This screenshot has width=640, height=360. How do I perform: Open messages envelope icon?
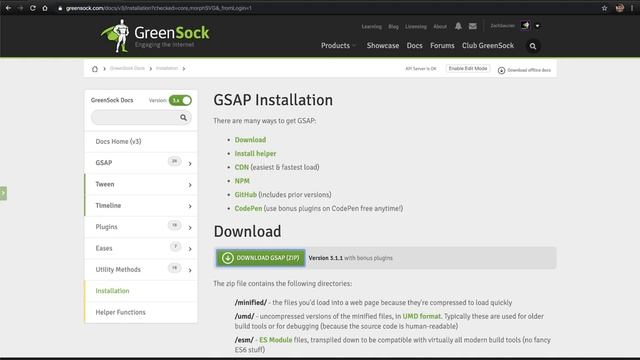[x=473, y=26]
